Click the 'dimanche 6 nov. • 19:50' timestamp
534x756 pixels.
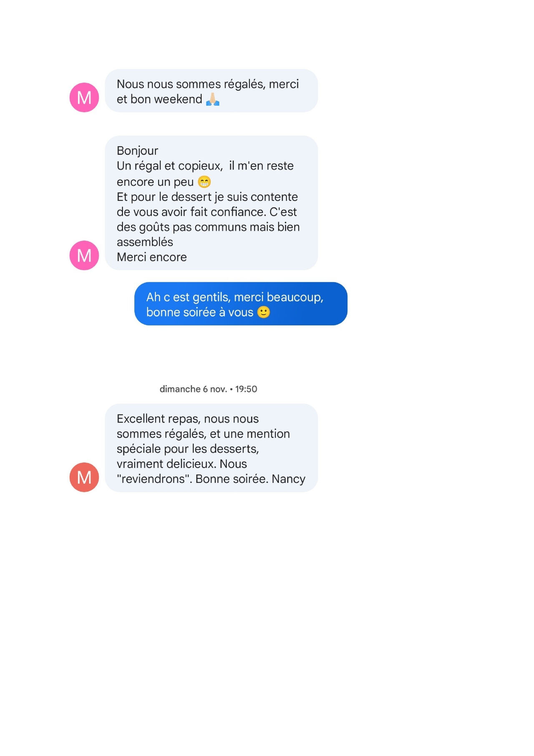click(x=208, y=389)
